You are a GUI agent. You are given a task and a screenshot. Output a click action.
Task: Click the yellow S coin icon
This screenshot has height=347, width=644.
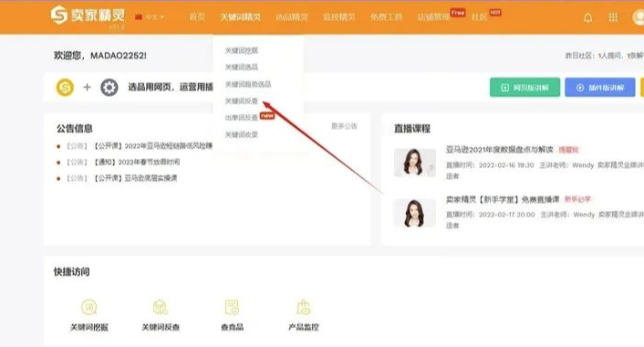[x=65, y=87]
